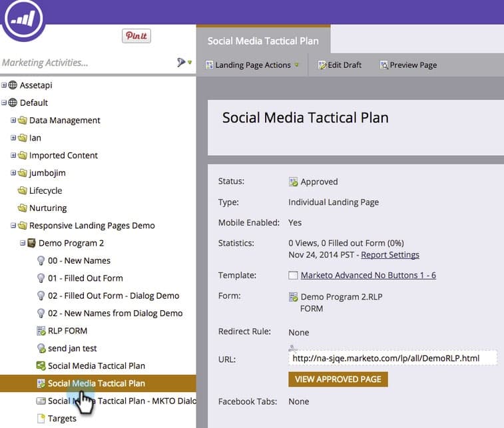This screenshot has width=504, height=428.
Task: Click the small edit icon above the URL
Action: (292, 347)
